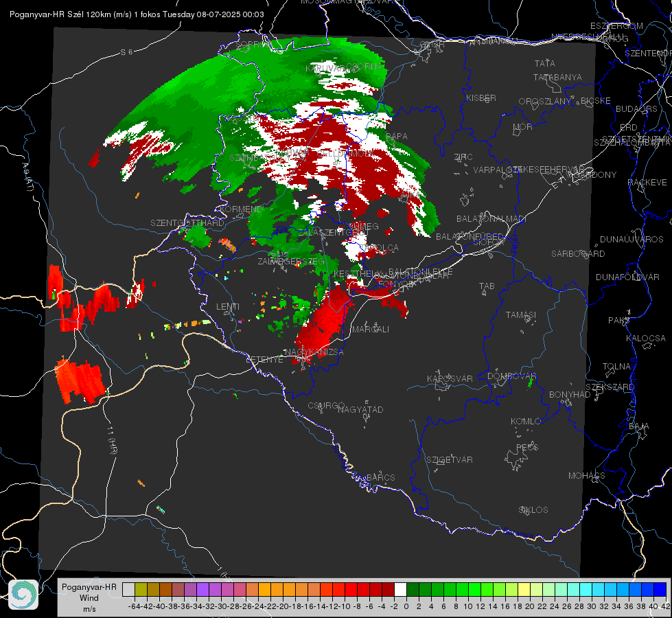Click the 'S 6' road label

coord(126,52)
